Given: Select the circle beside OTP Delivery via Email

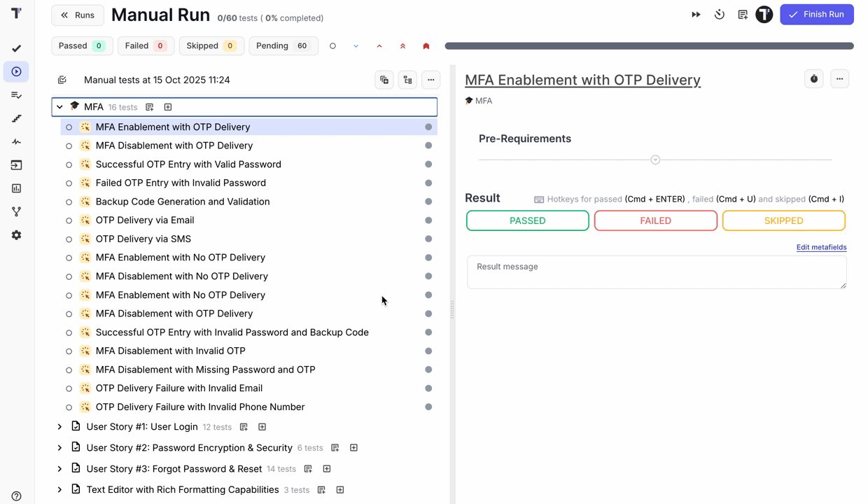Looking at the screenshot, I should [69, 220].
